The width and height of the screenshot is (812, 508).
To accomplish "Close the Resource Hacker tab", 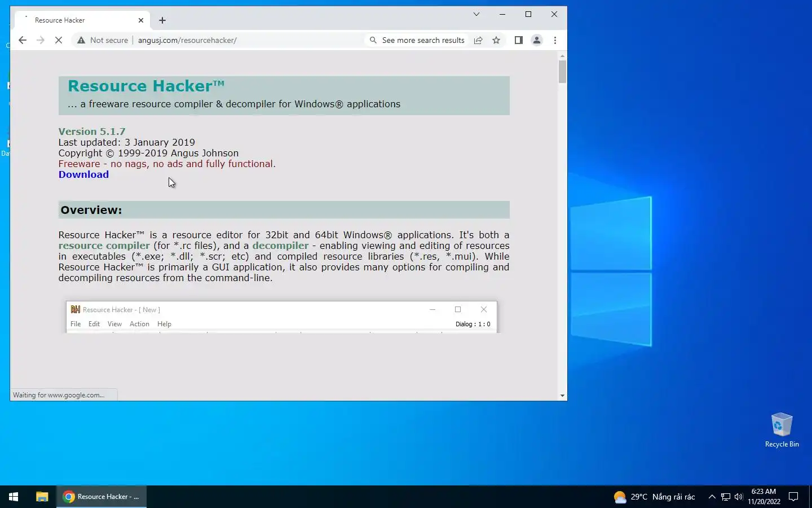I will [141, 20].
